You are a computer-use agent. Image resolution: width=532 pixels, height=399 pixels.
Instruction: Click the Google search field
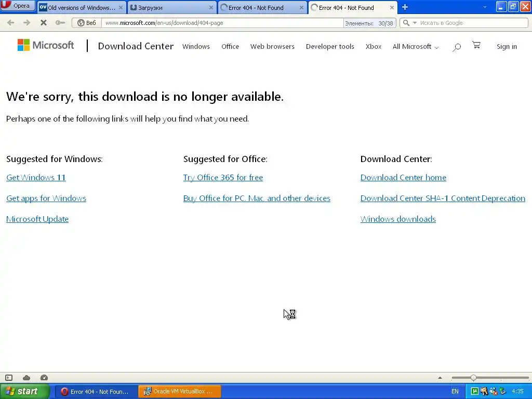tap(473, 23)
